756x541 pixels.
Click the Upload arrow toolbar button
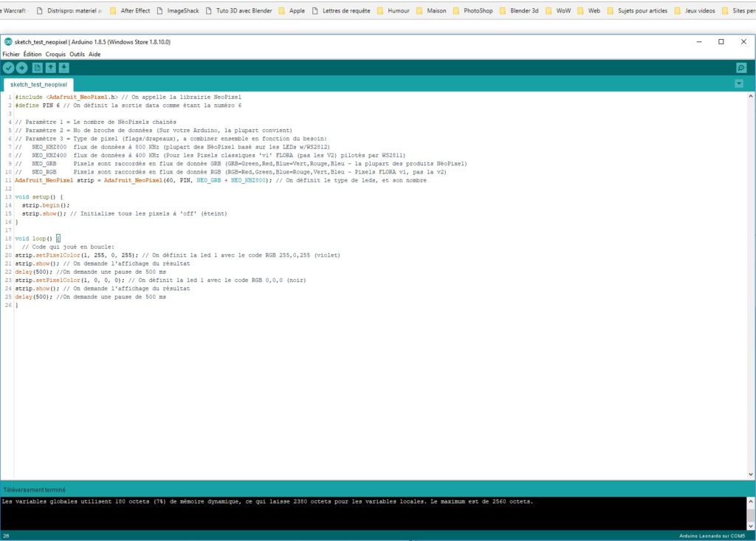(x=21, y=68)
